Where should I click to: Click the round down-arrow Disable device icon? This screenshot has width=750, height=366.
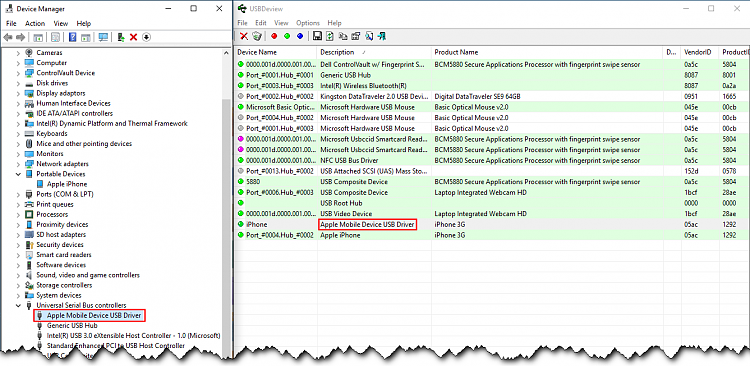146,37
